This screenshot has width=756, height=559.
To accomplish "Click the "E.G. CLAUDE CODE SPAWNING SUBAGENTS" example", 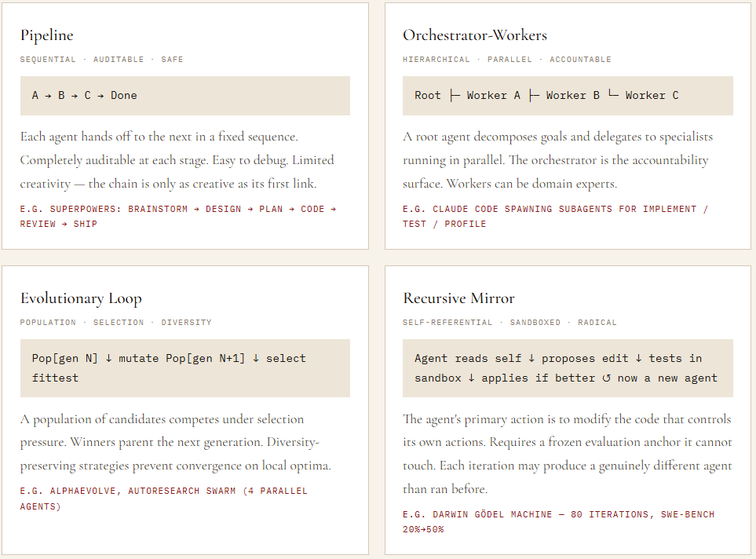I will (x=556, y=216).
